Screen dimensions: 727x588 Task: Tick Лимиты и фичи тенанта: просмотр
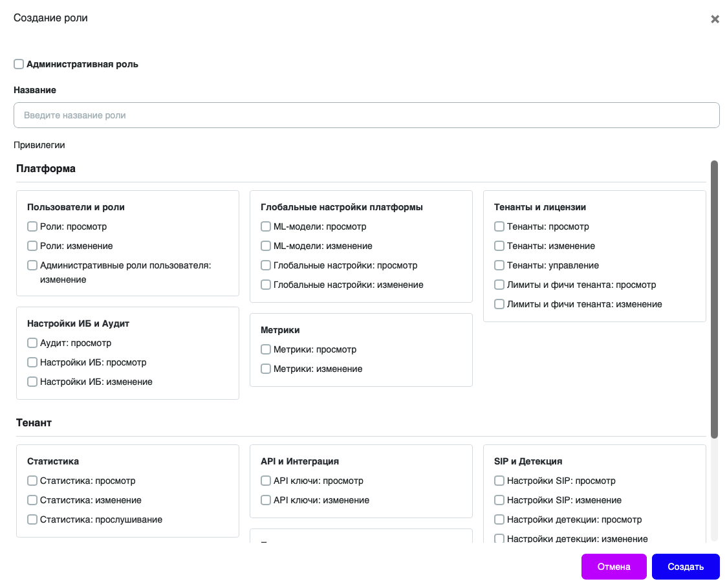pyautogui.click(x=499, y=285)
